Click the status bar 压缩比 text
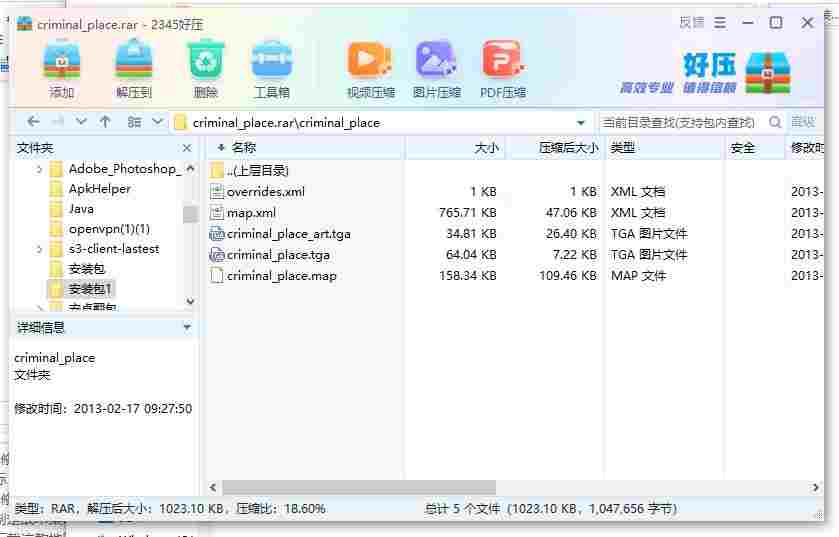This screenshot has width=839, height=537. coord(280,508)
